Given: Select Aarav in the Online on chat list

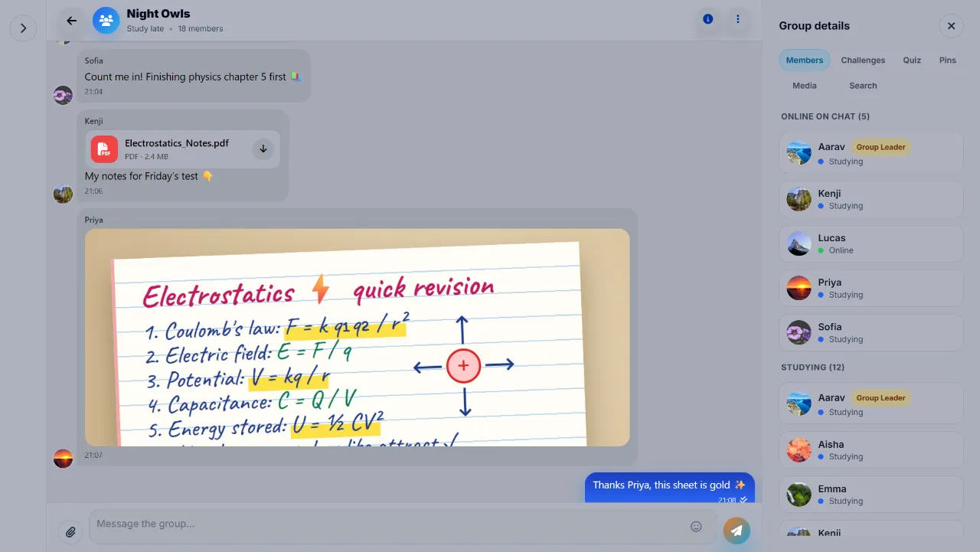Looking at the screenshot, I should pyautogui.click(x=871, y=153).
